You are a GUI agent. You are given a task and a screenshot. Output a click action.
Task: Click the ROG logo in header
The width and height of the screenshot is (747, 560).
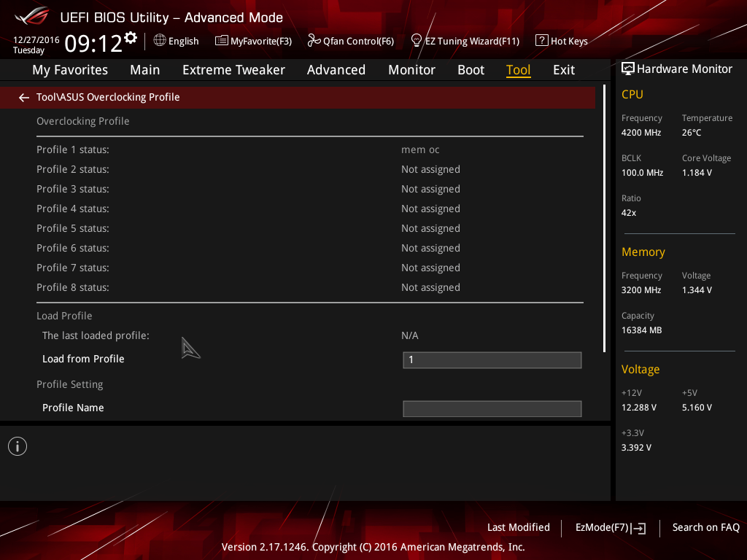(x=32, y=17)
